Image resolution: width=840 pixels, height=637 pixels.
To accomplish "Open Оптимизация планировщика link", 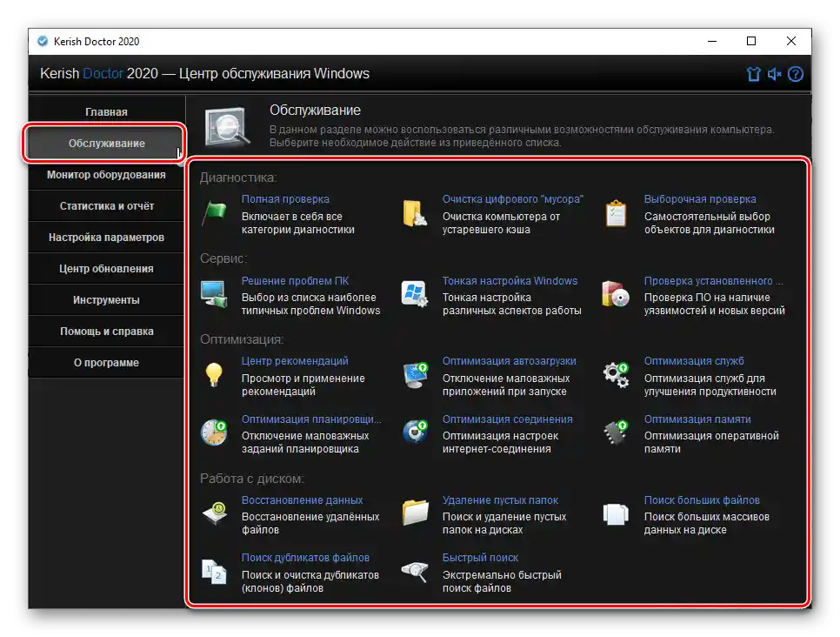I will (x=311, y=419).
